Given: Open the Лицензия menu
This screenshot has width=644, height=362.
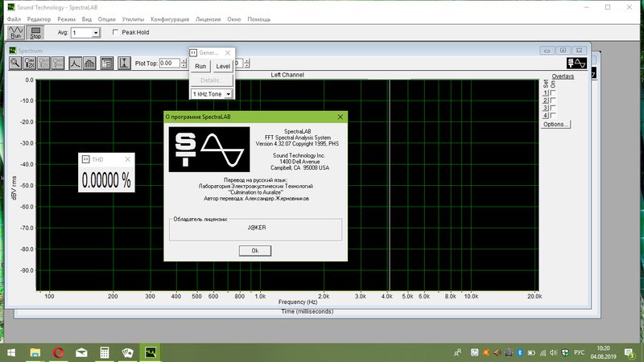Looking at the screenshot, I should coord(208,19).
